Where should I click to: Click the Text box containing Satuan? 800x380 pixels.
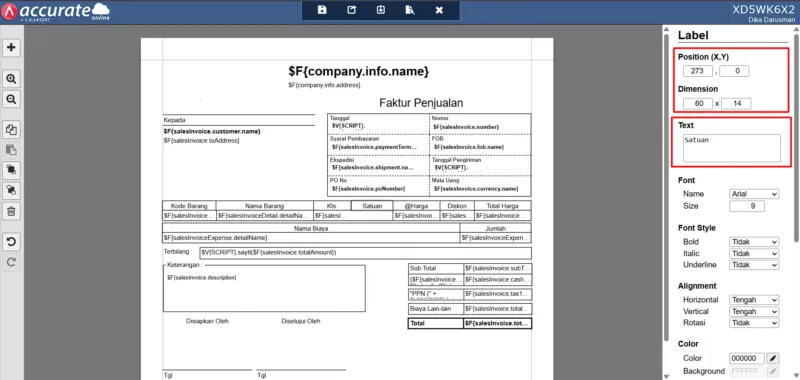coord(732,148)
